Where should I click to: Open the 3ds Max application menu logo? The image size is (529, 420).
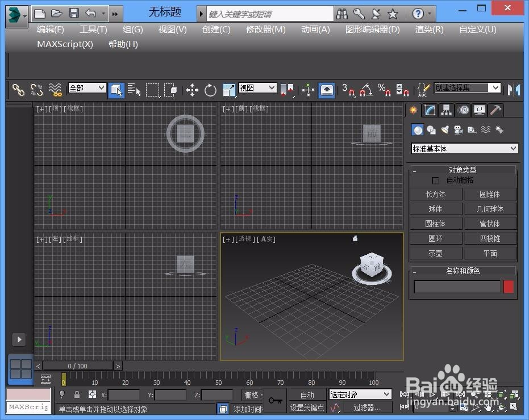16,15
